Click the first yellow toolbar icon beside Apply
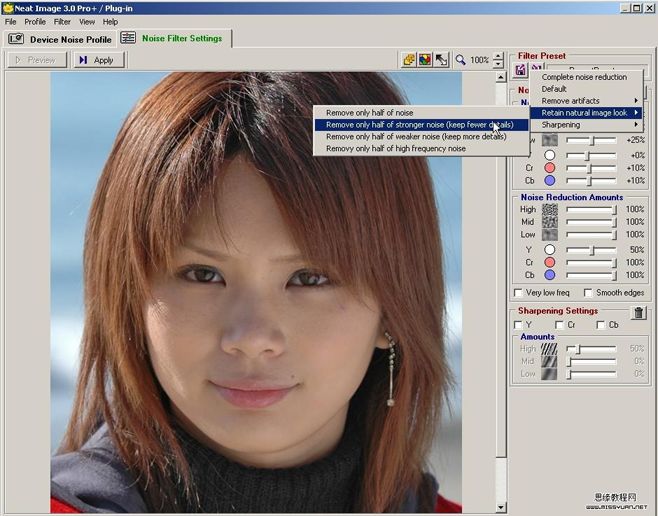 tap(409, 60)
